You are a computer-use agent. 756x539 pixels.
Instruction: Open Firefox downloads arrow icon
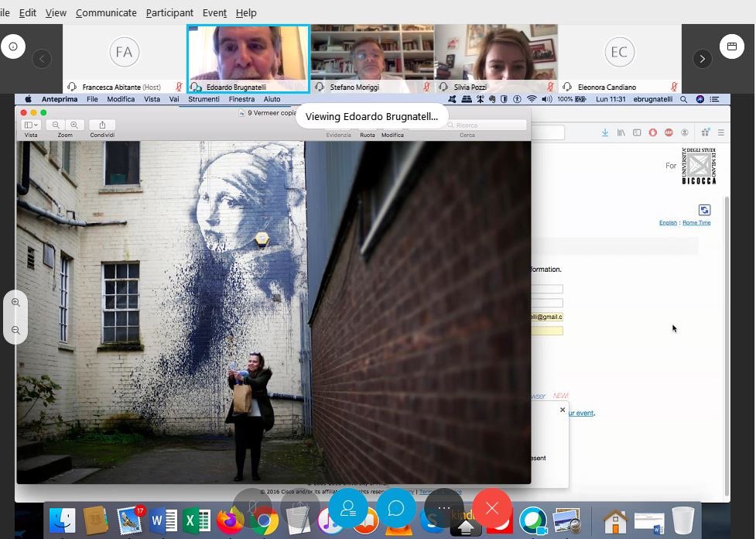click(604, 132)
